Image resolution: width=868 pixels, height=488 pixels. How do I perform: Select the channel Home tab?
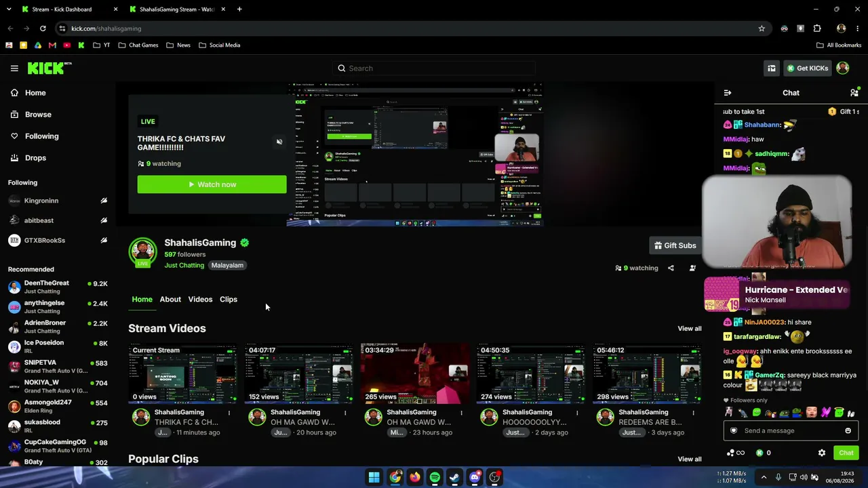tap(142, 299)
